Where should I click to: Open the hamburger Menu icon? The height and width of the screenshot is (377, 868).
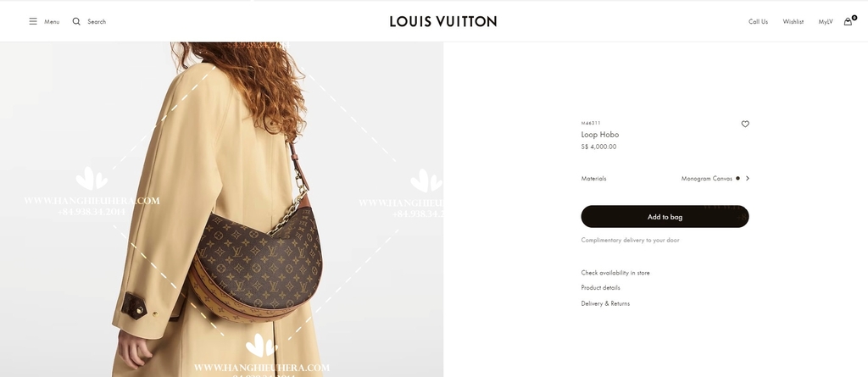point(33,21)
